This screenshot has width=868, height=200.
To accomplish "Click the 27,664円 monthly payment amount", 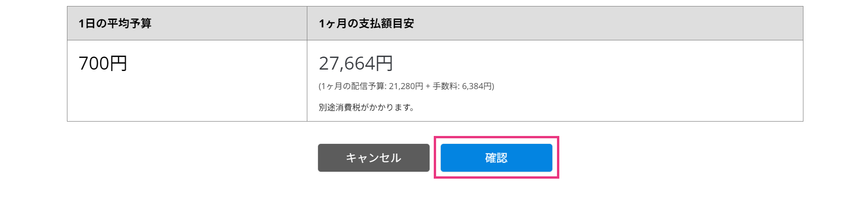I will [x=356, y=63].
